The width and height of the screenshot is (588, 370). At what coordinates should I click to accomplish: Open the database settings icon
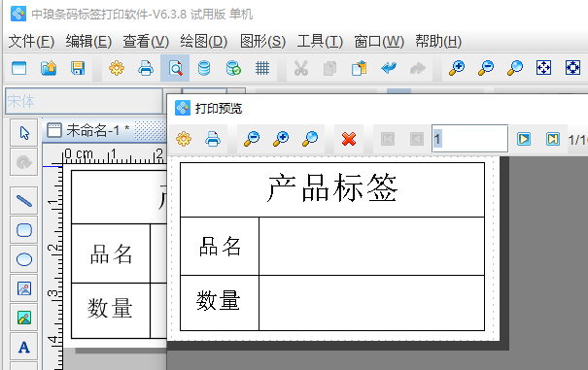pyautogui.click(x=204, y=68)
